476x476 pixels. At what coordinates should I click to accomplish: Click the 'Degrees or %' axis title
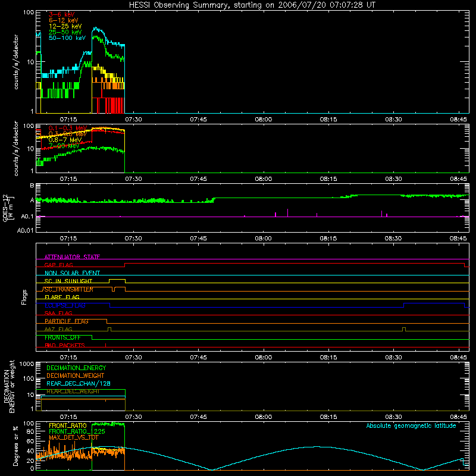(15, 446)
